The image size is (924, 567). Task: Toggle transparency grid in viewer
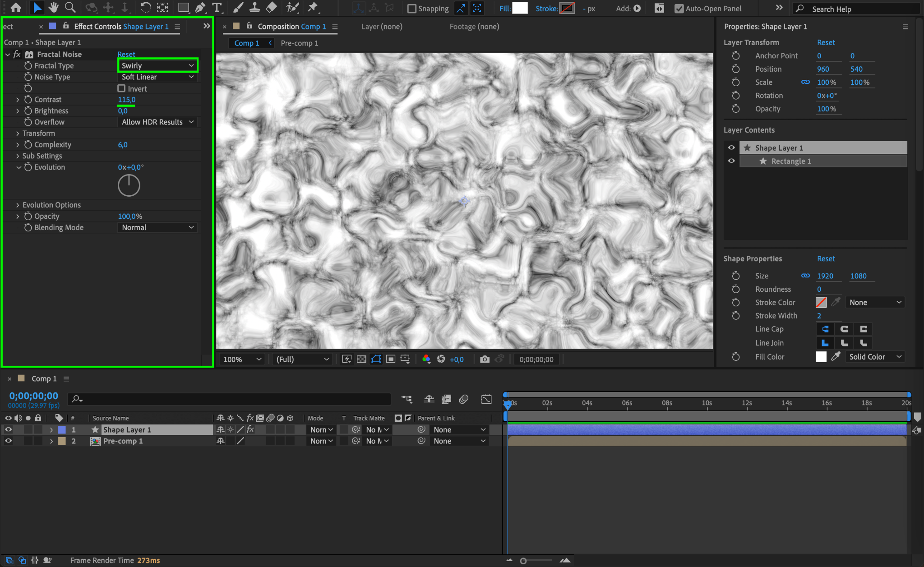pos(361,359)
